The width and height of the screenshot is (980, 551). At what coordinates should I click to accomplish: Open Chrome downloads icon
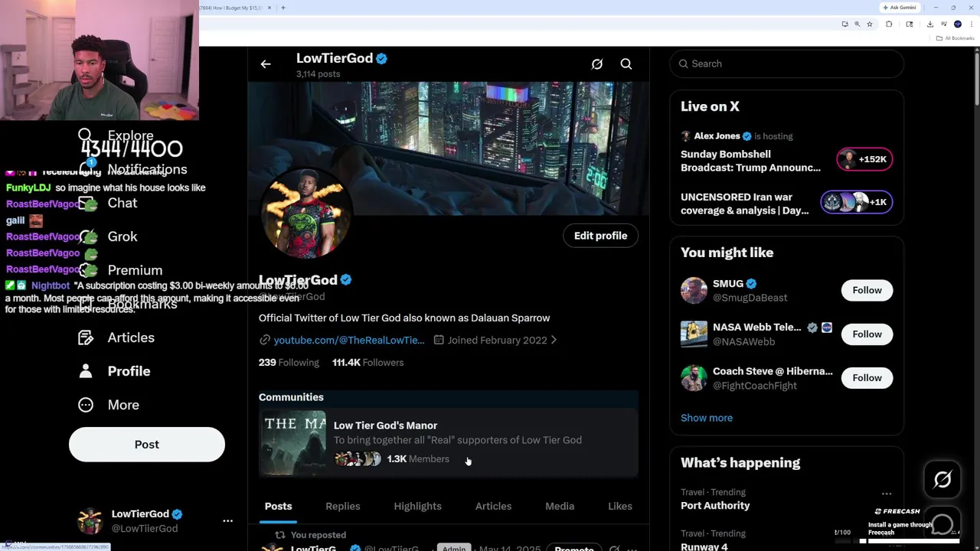(x=930, y=24)
